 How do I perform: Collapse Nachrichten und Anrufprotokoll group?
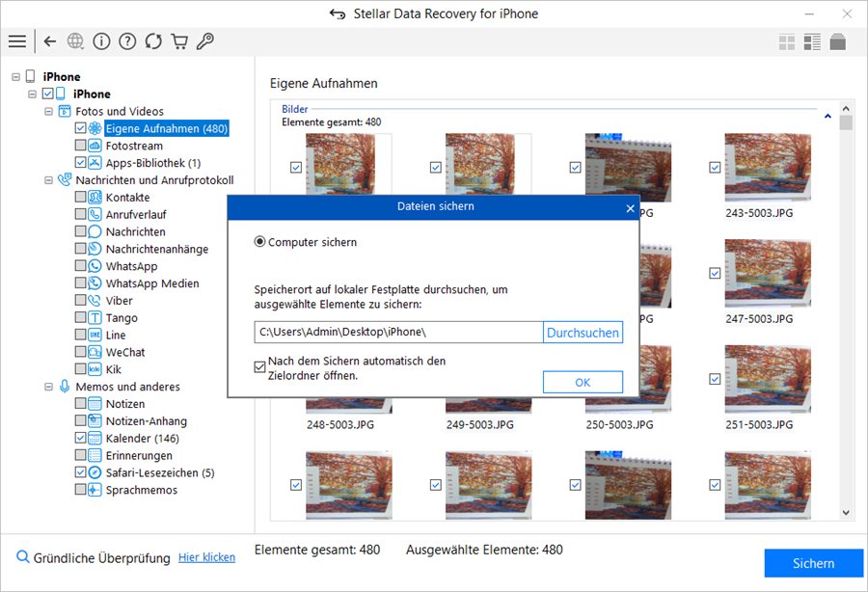49,180
